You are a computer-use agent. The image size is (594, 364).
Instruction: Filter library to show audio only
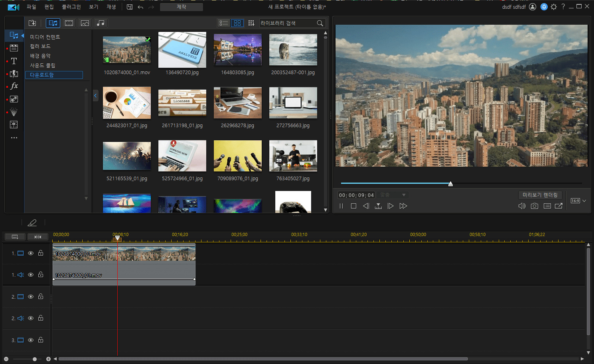(101, 23)
